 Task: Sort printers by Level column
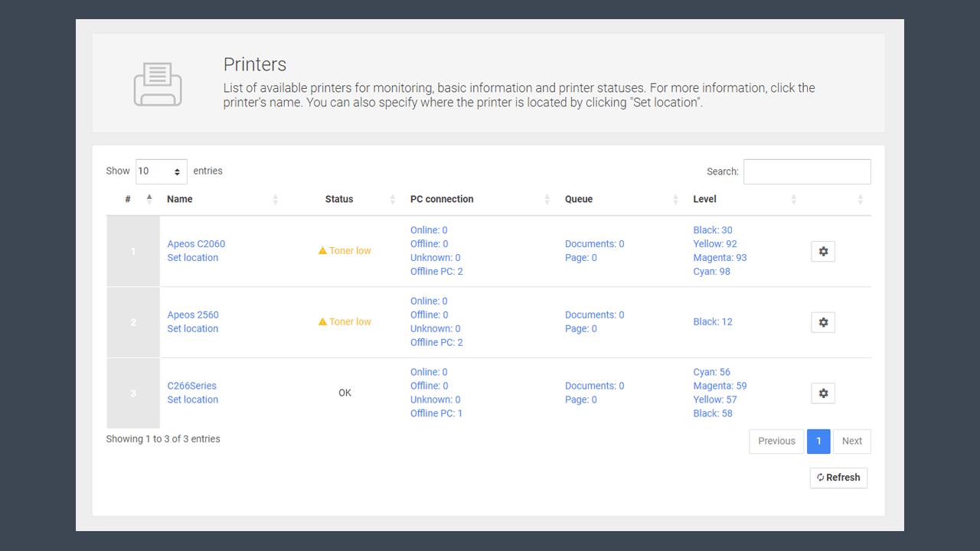click(704, 199)
